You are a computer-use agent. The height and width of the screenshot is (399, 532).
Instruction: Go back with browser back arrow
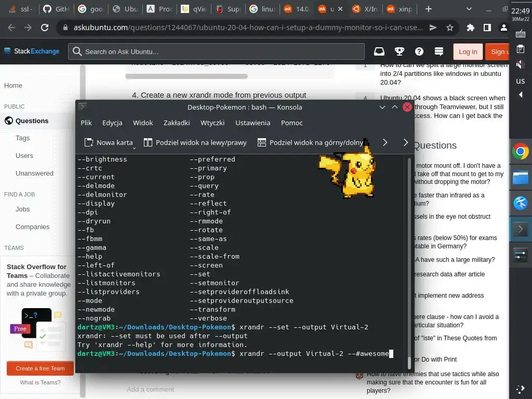pyautogui.click(x=11, y=28)
